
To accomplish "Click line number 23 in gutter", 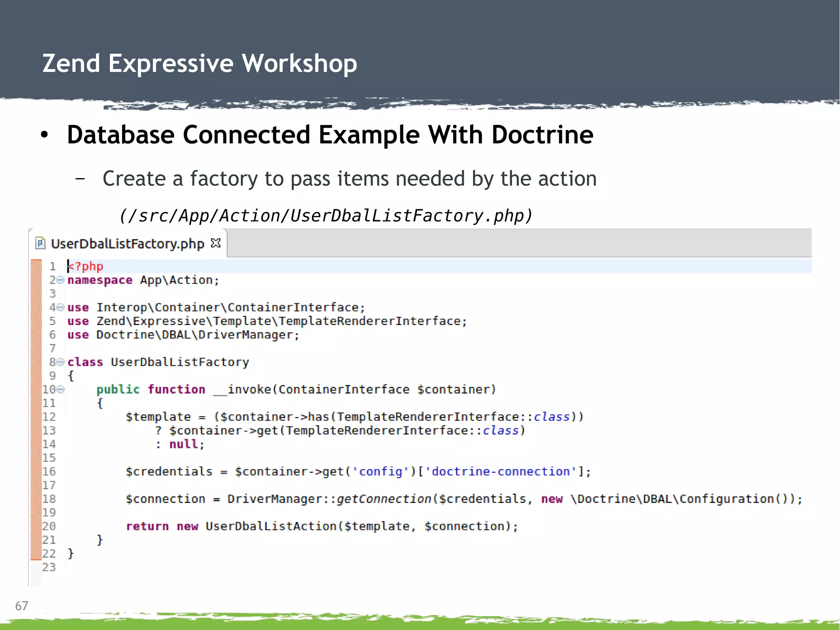I will [x=49, y=567].
